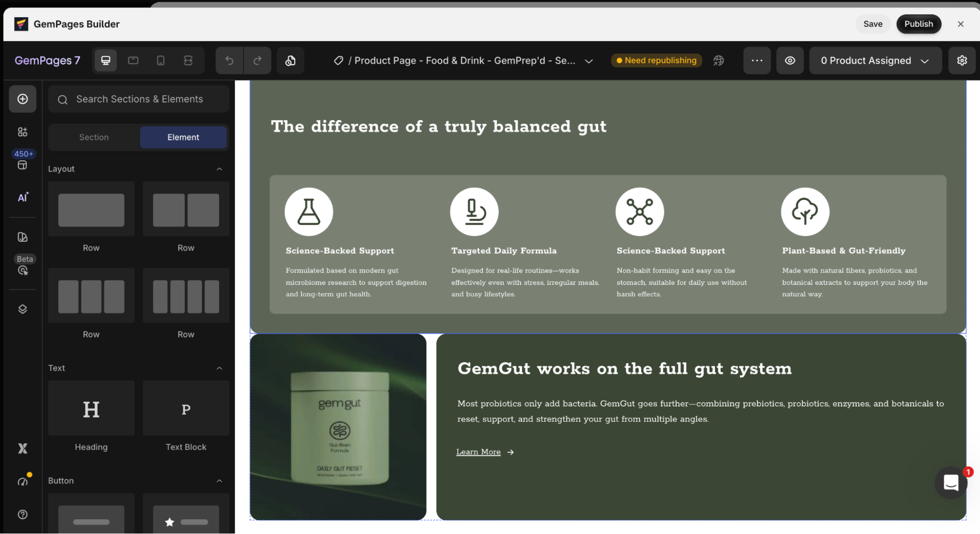This screenshot has width=980, height=534.
Task: Open the three-dot more options menu
Action: coord(757,60)
